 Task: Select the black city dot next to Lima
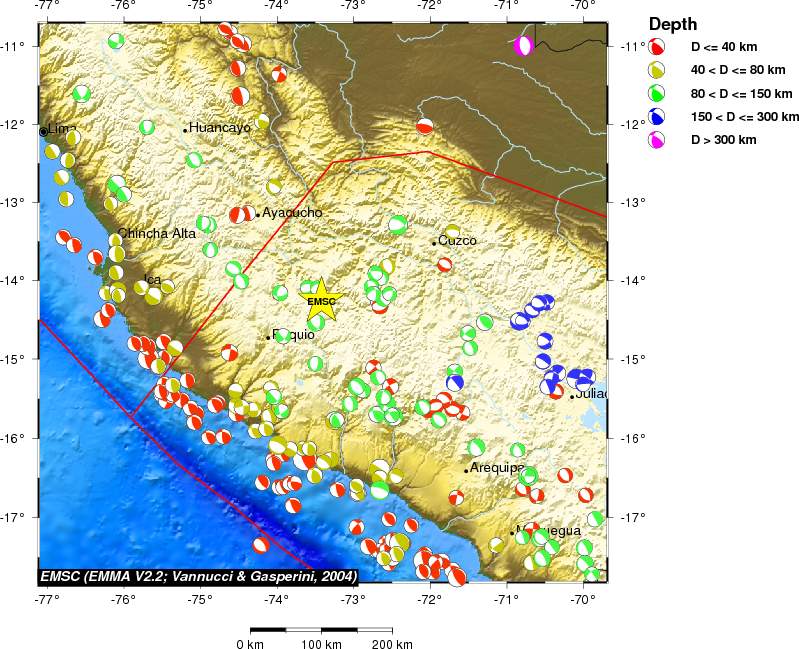[43, 131]
